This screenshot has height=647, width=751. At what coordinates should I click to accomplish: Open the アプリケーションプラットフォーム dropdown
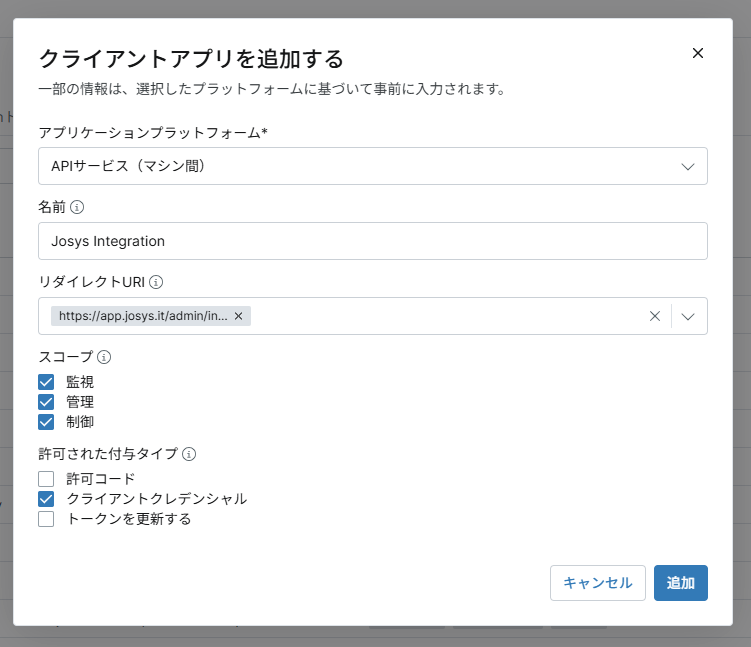[x=687, y=167]
